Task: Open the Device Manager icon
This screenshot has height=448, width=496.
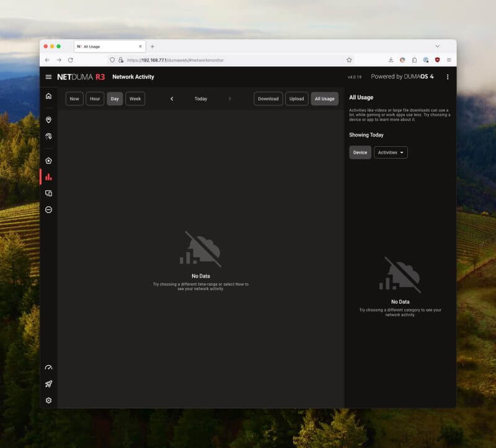Action: point(48,193)
